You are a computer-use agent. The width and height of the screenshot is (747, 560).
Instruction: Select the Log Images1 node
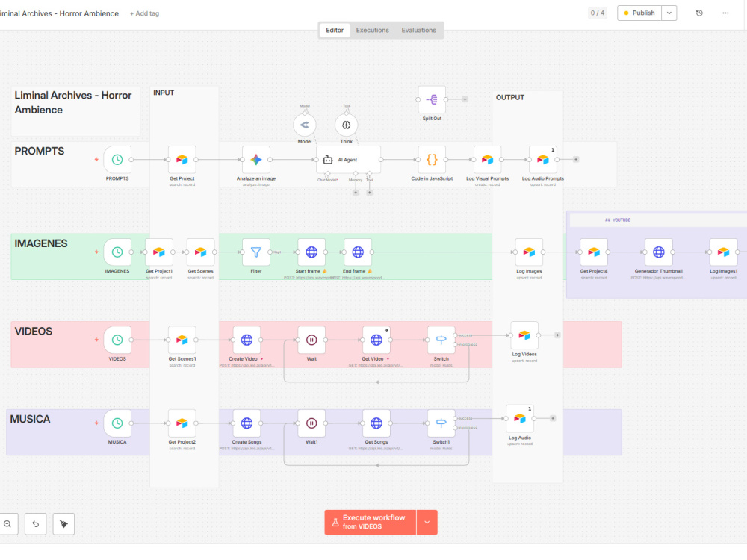(x=723, y=252)
